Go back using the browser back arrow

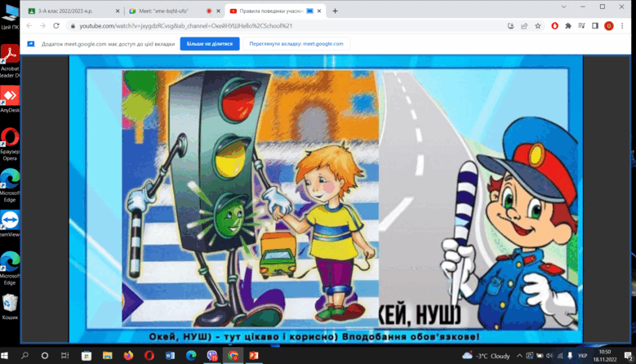[29, 26]
